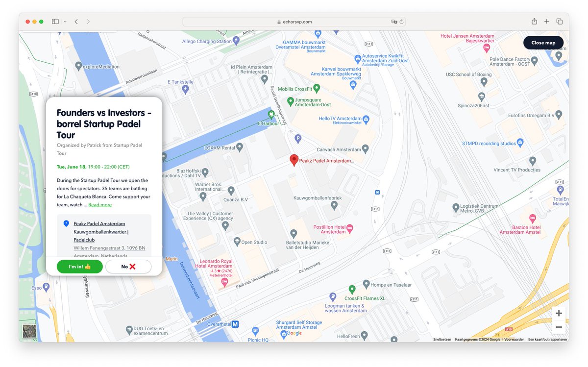Click the Jumpsquare Amsterdam-Oost green marker

click(290, 101)
